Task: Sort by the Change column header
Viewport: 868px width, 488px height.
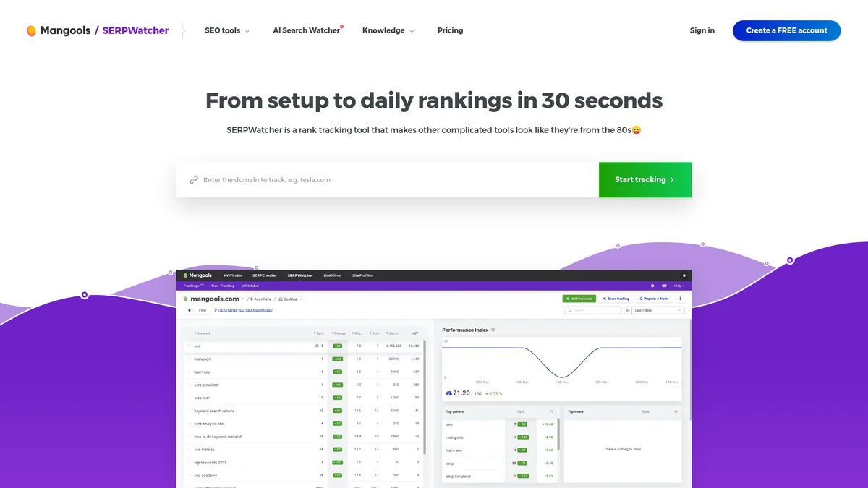Action: (x=339, y=333)
